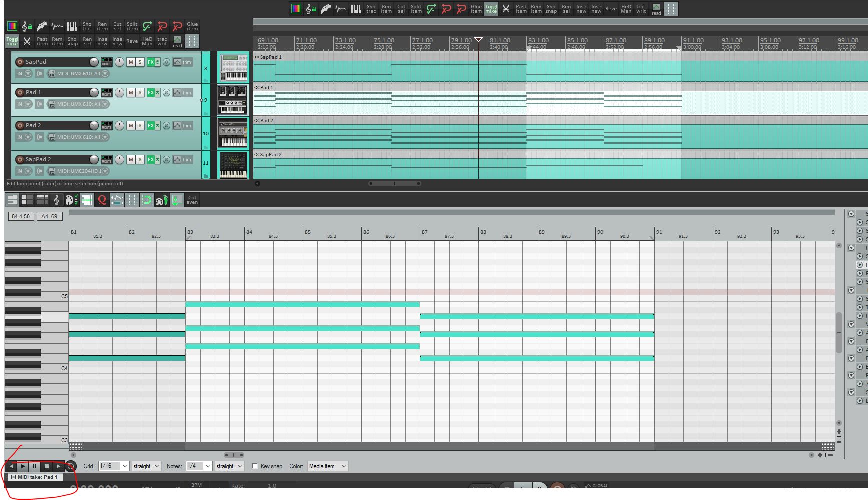Arm the Pad 1 track for recording
Screen dimensions: 868x500
click(x=20, y=92)
